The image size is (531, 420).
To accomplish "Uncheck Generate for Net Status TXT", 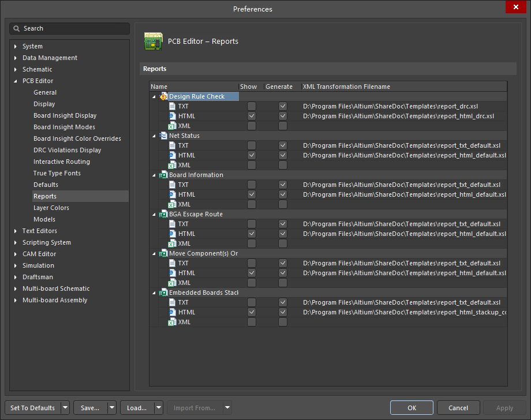I will coord(283,145).
